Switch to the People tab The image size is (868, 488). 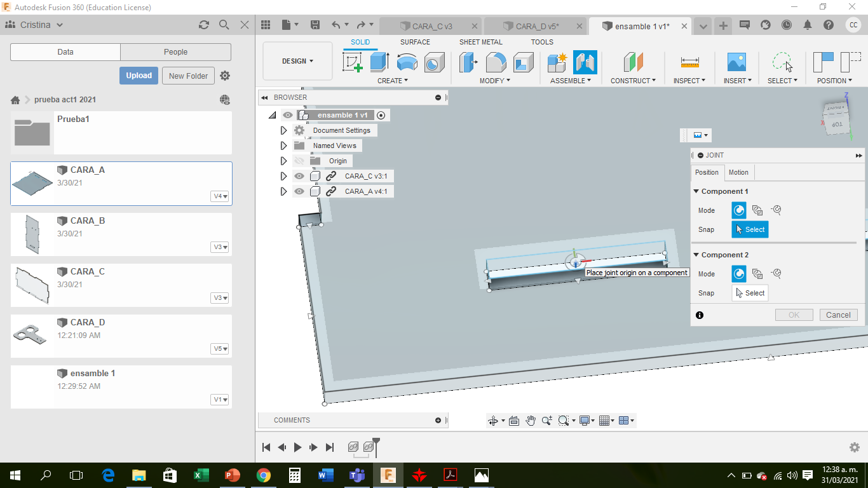click(175, 52)
